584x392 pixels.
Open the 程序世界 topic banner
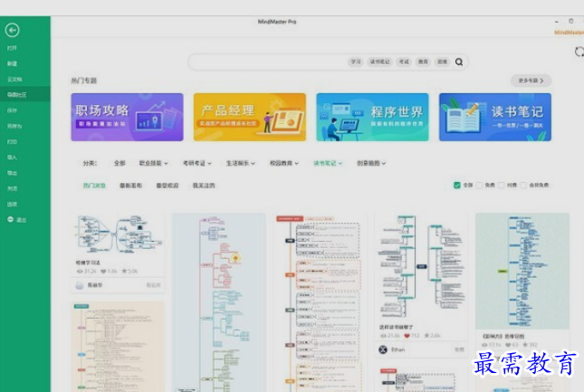372,118
